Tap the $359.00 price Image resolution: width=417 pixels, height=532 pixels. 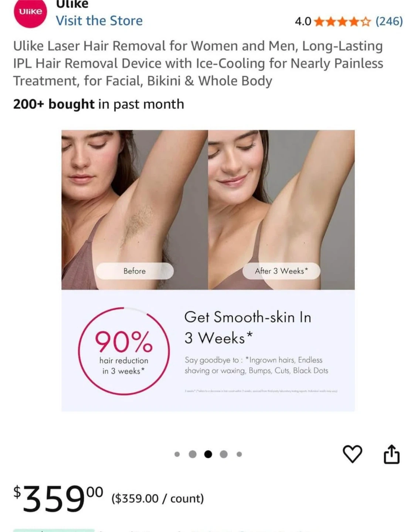coord(58,499)
